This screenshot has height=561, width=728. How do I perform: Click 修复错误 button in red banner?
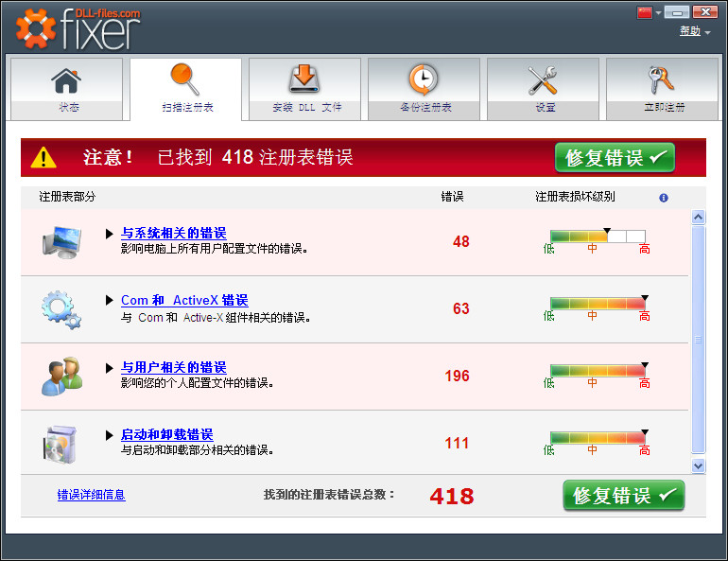pyautogui.click(x=615, y=158)
